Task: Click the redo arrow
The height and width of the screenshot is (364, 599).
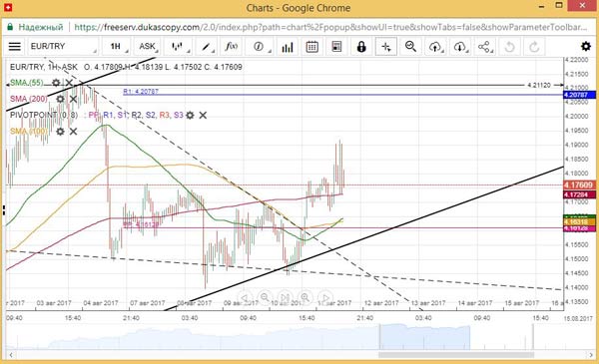Action: coord(534,47)
